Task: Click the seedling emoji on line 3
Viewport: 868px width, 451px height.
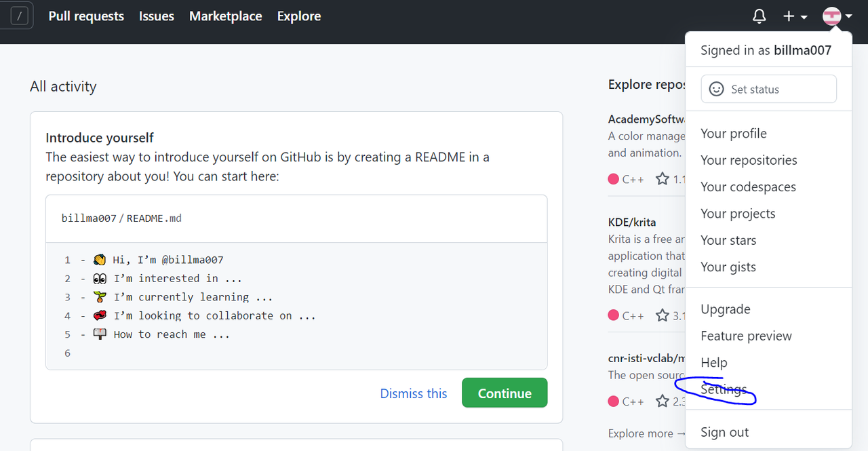Action: point(100,297)
